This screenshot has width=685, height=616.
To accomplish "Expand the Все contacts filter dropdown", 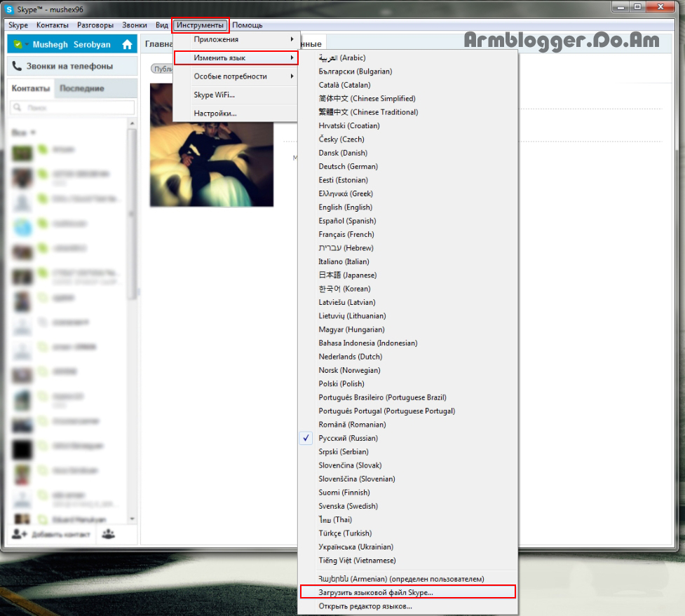I will click(24, 132).
